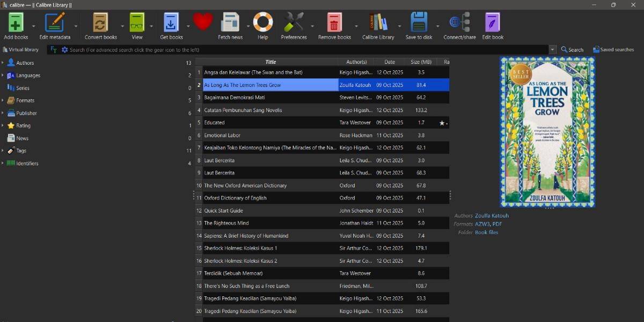The height and width of the screenshot is (322, 644).
Task: Click the Add books icon
Action: (x=16, y=23)
